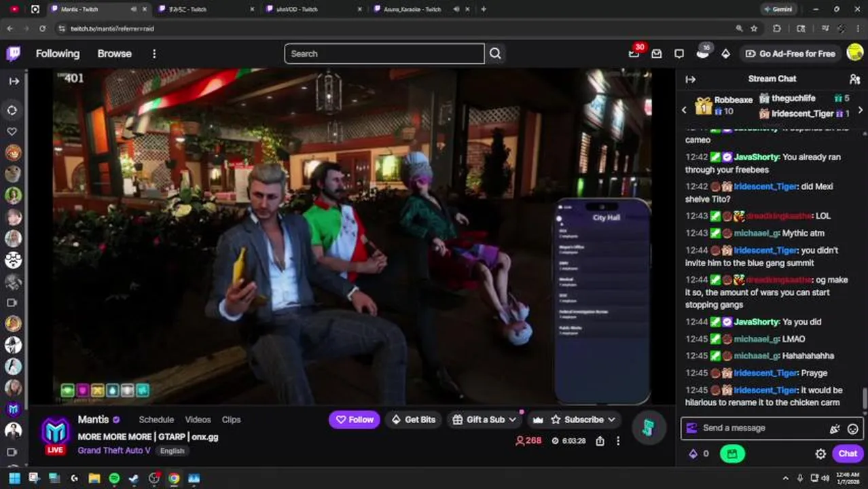Open stream options three-dot menu
This screenshot has height=489, width=868.
(x=618, y=441)
